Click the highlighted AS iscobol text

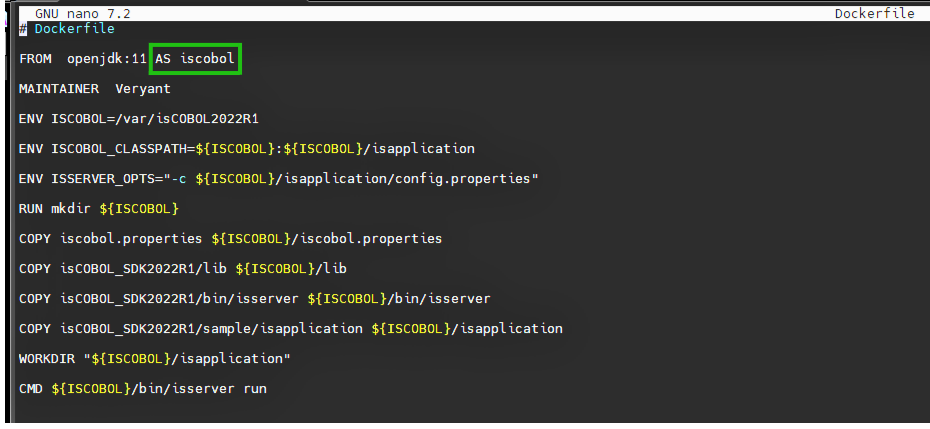click(195, 59)
